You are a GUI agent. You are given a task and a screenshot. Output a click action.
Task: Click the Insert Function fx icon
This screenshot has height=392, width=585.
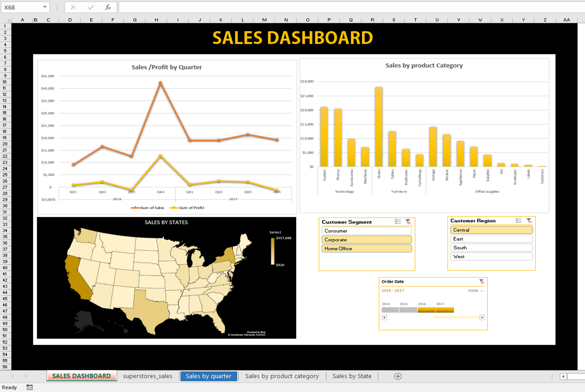point(108,7)
